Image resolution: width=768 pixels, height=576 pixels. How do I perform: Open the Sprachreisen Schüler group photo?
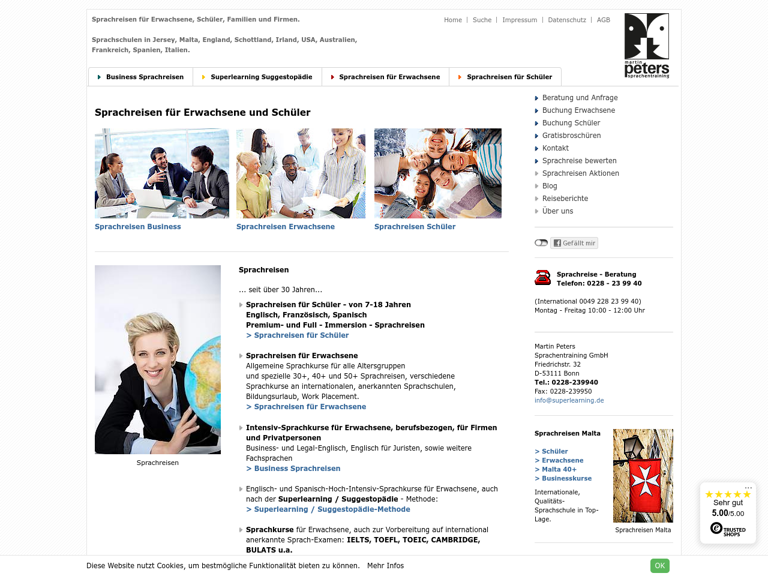pyautogui.click(x=438, y=173)
